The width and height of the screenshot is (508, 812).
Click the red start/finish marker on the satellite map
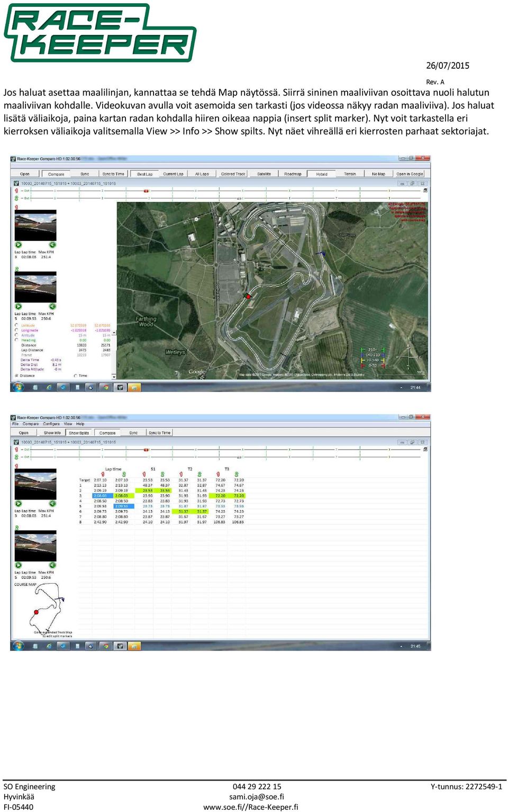coord(248,297)
